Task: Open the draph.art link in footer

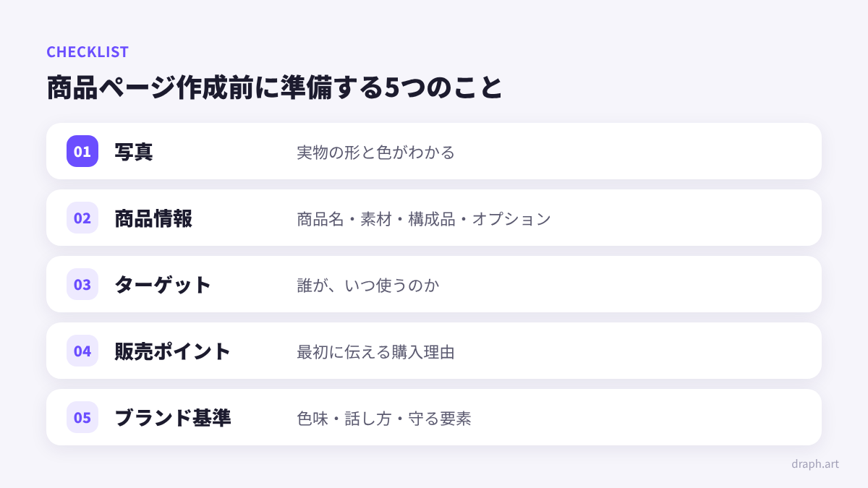Action: pos(815,463)
